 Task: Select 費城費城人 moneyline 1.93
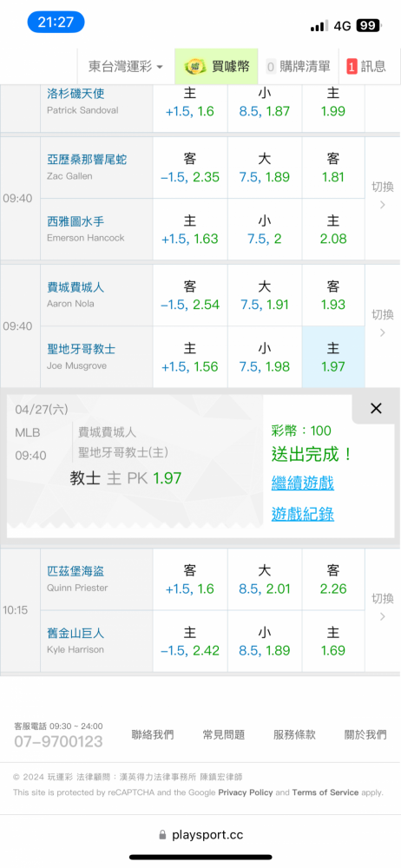(333, 295)
